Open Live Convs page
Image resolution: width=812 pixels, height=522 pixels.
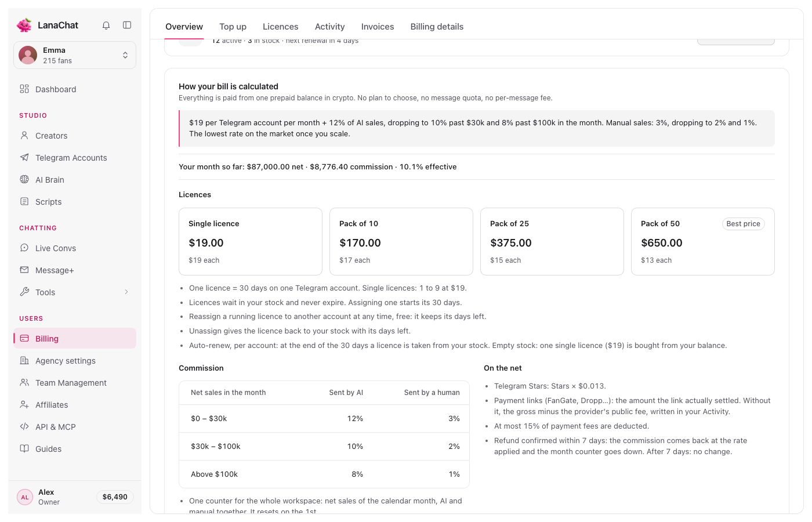coord(75,248)
